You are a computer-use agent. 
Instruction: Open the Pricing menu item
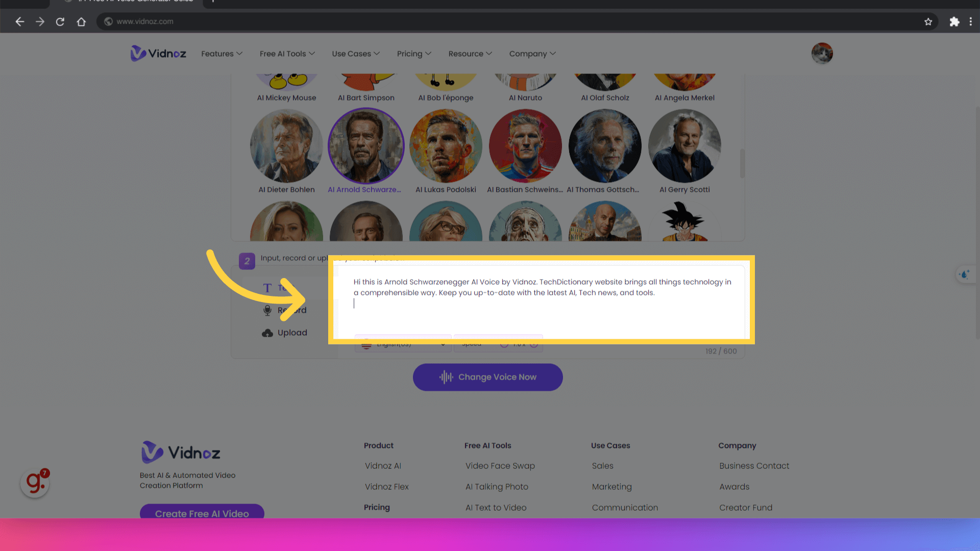click(414, 53)
